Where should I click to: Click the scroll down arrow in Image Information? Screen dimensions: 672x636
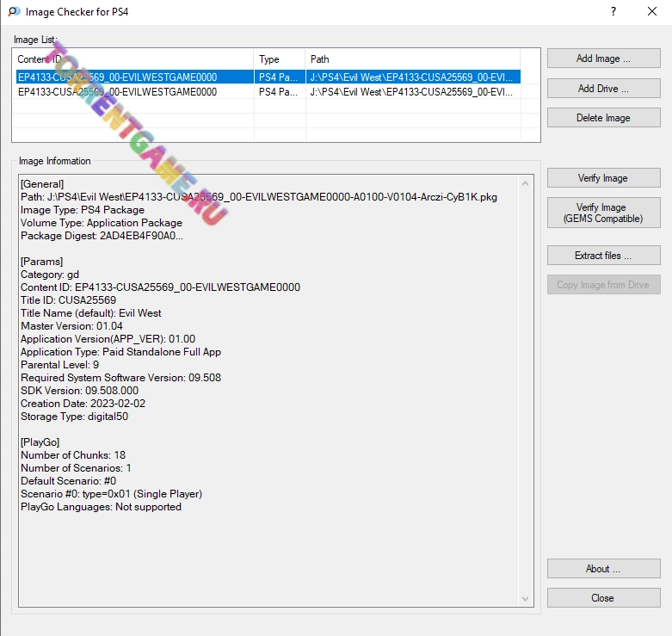pyautogui.click(x=527, y=598)
